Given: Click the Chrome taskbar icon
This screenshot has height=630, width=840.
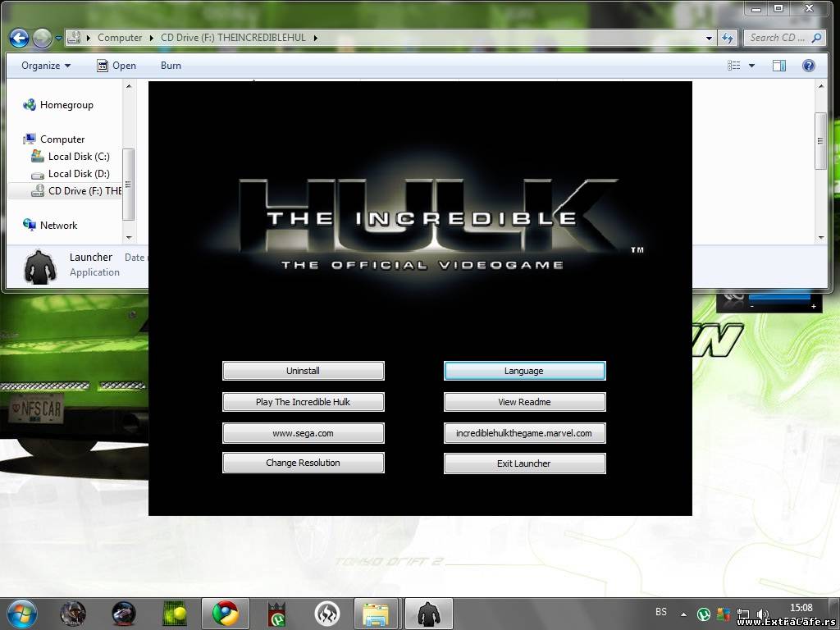Looking at the screenshot, I should (226, 614).
